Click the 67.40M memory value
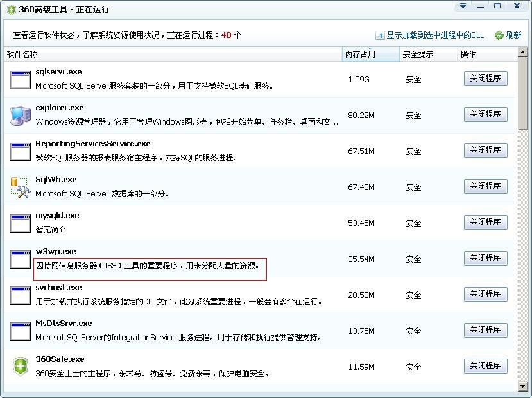 (x=361, y=187)
